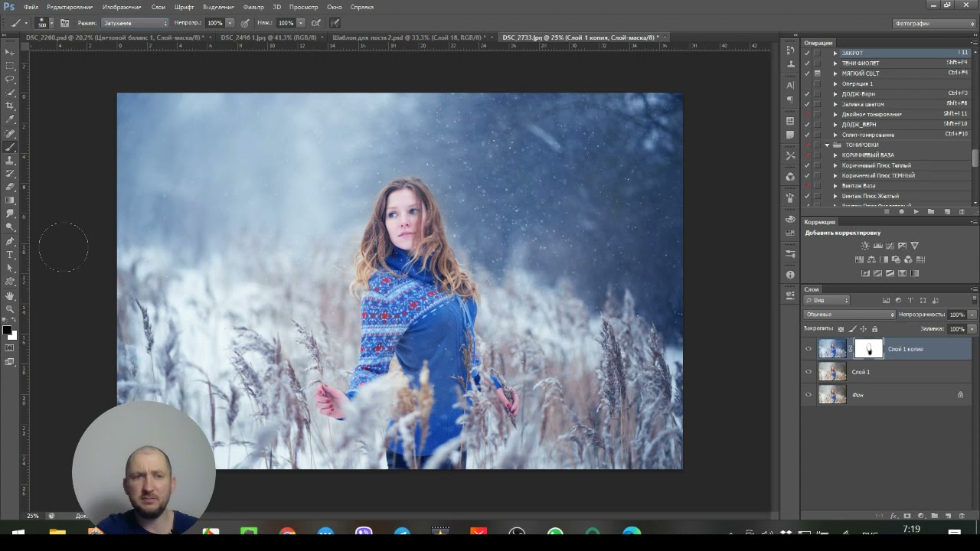Viewport: 980px width, 551px height.
Task: Toggle pressure for opacity button
Action: pyautogui.click(x=244, y=23)
